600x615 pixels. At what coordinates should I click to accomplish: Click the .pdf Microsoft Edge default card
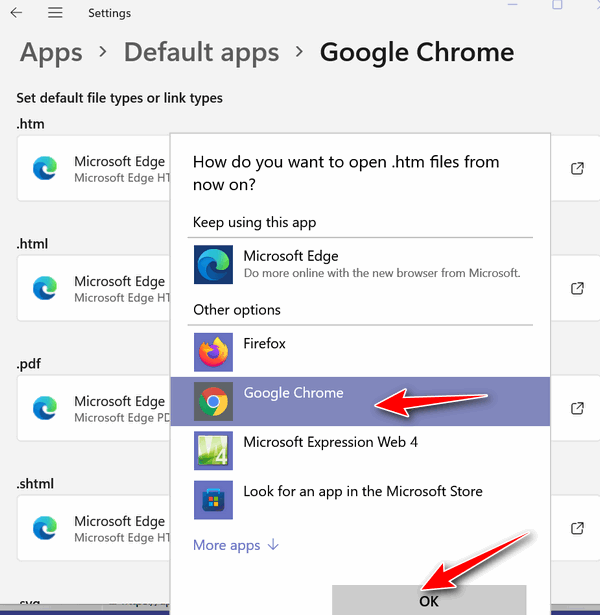[94, 408]
